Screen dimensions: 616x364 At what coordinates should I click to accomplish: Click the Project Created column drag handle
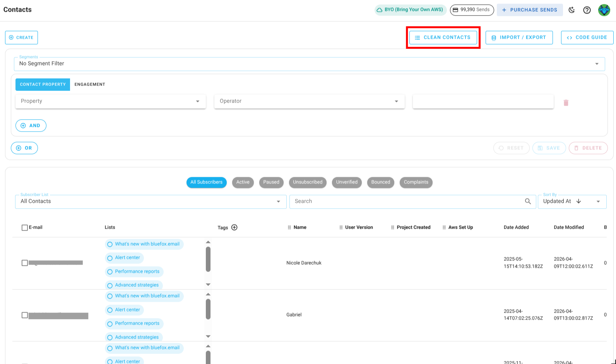point(393,227)
